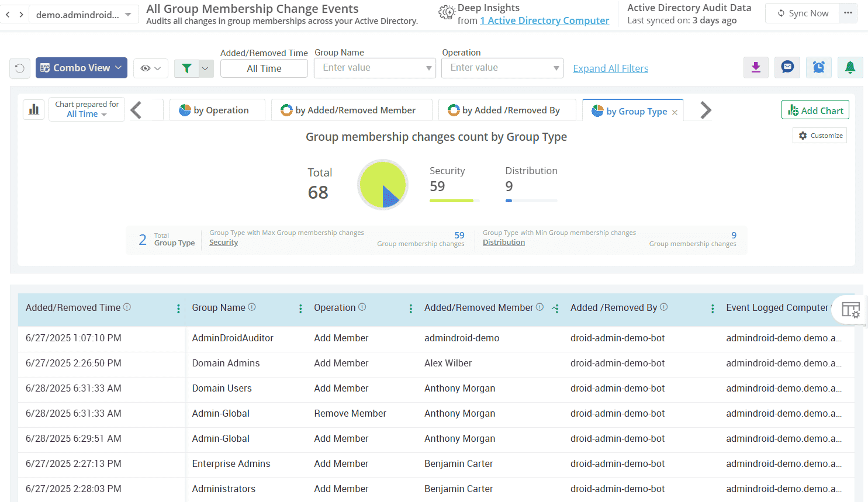
Task: Switch to the by Operation chart tab
Action: click(x=216, y=110)
